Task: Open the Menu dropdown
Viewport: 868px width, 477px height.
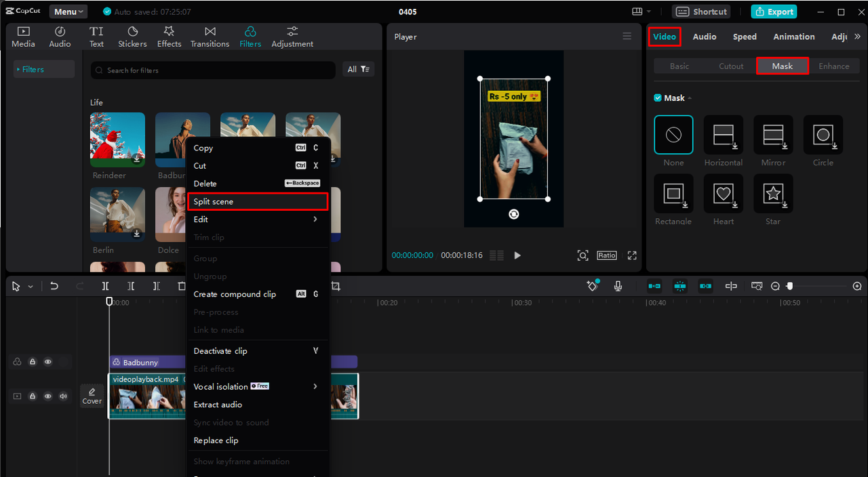Action: [68, 12]
